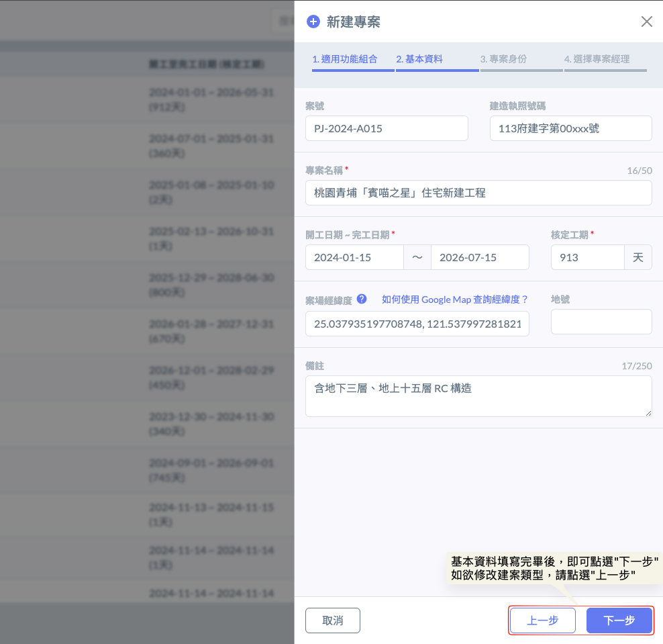
Task: Open step 4. 選擇專案經理
Action: pos(597,59)
